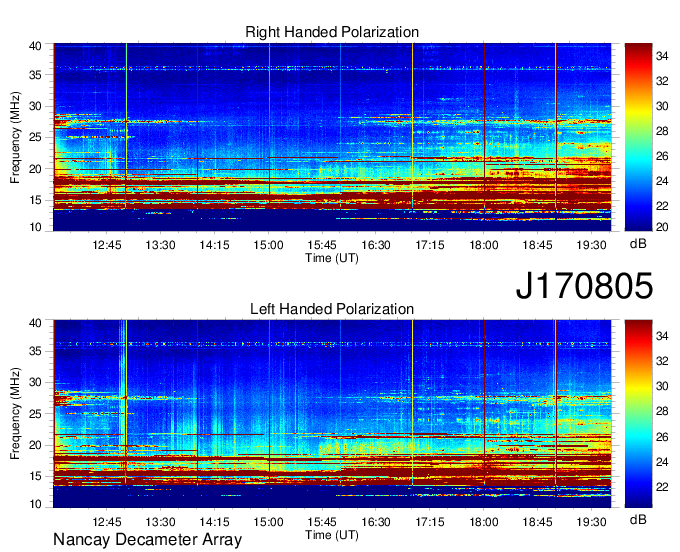Click "15:45" time tick of Left Handed plot
Screen dimensions: 680x552
tap(322, 522)
